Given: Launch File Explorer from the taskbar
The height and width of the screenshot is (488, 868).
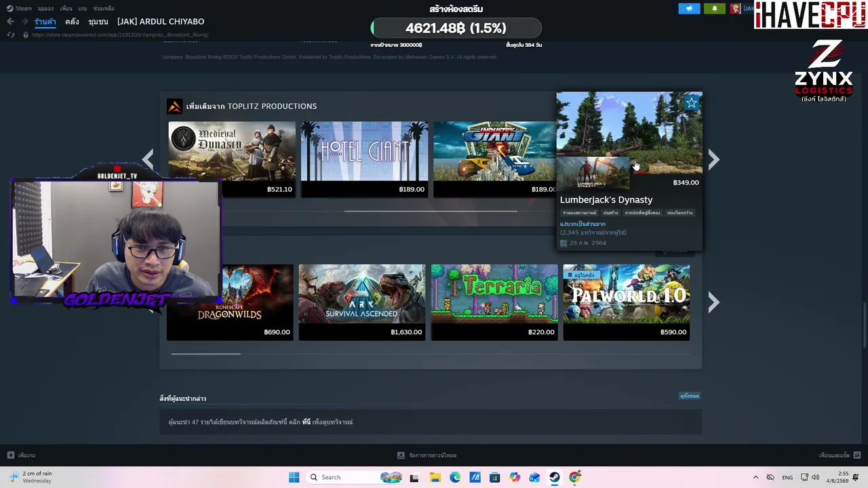Looking at the screenshot, I should click(435, 477).
